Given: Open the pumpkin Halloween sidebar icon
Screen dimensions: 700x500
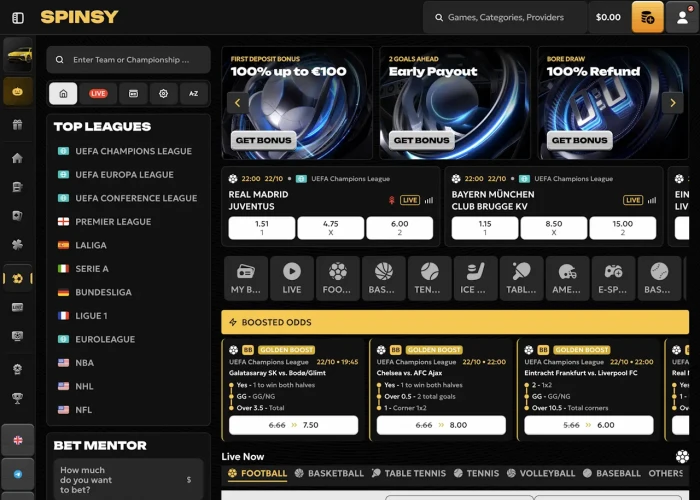Looking at the screenshot, I should click(x=18, y=91).
